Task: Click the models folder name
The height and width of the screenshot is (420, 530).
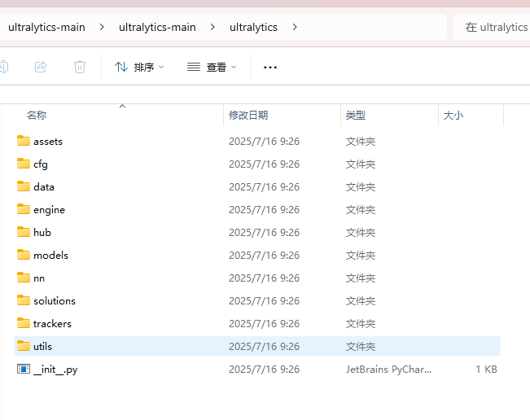Action: point(50,255)
